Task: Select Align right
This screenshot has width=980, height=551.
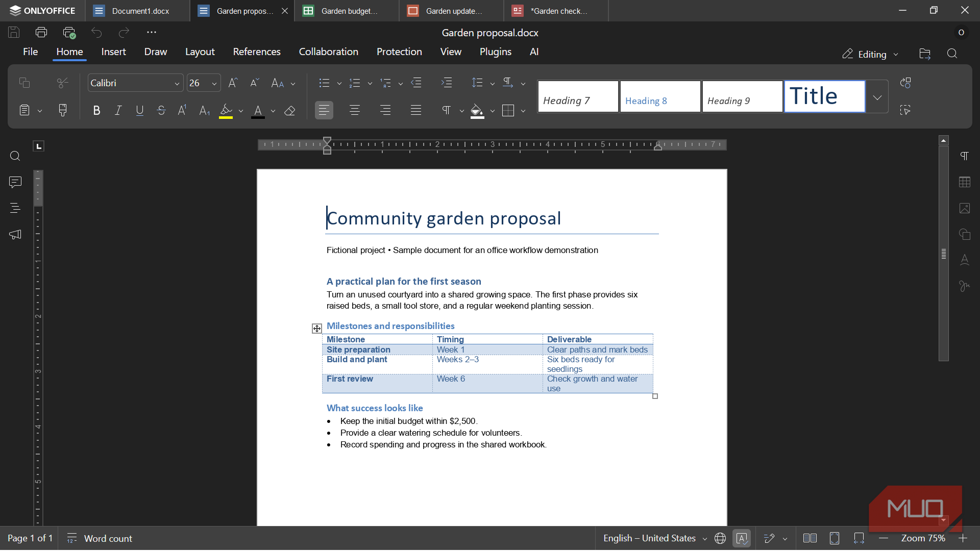Action: [x=385, y=110]
